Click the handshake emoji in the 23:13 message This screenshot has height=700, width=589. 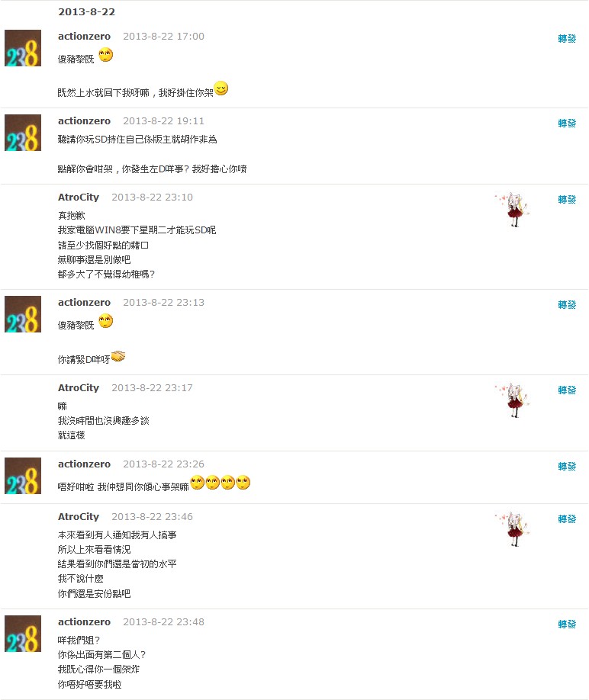[118, 356]
